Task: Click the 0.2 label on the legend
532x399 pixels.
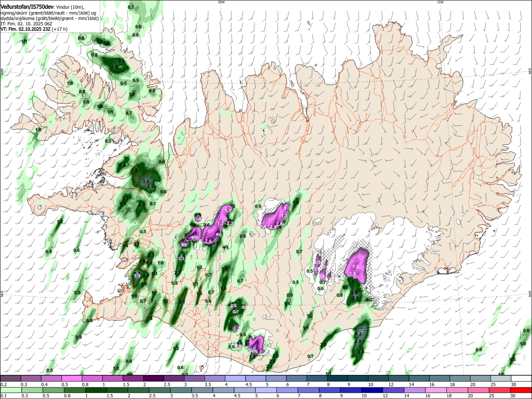Action: tap(3, 384)
